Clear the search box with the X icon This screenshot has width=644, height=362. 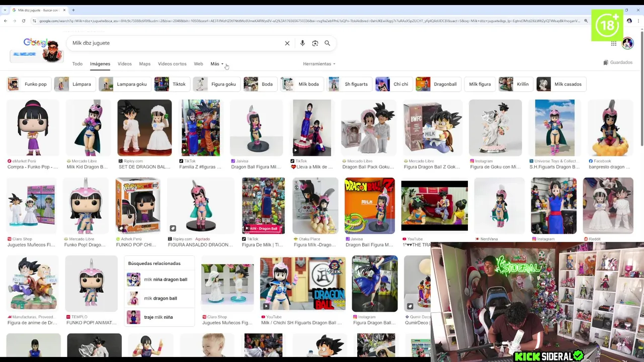click(287, 43)
